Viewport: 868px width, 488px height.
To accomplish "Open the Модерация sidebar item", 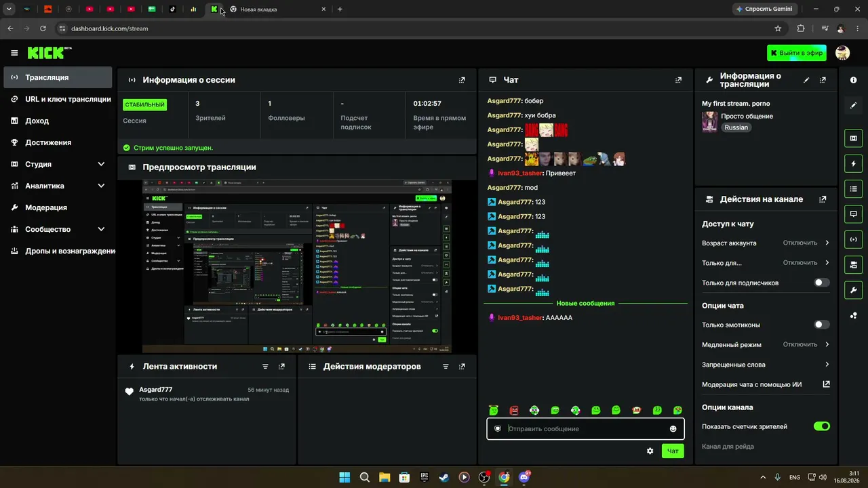I will pyautogui.click(x=58, y=207).
